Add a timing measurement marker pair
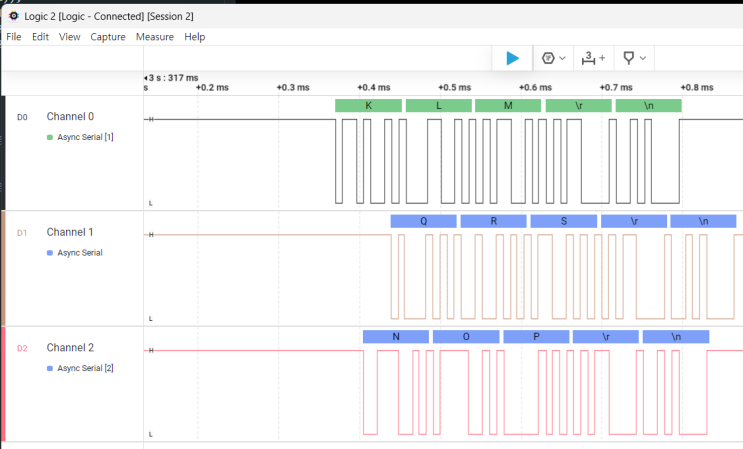This screenshot has height=449, width=743. coord(588,58)
